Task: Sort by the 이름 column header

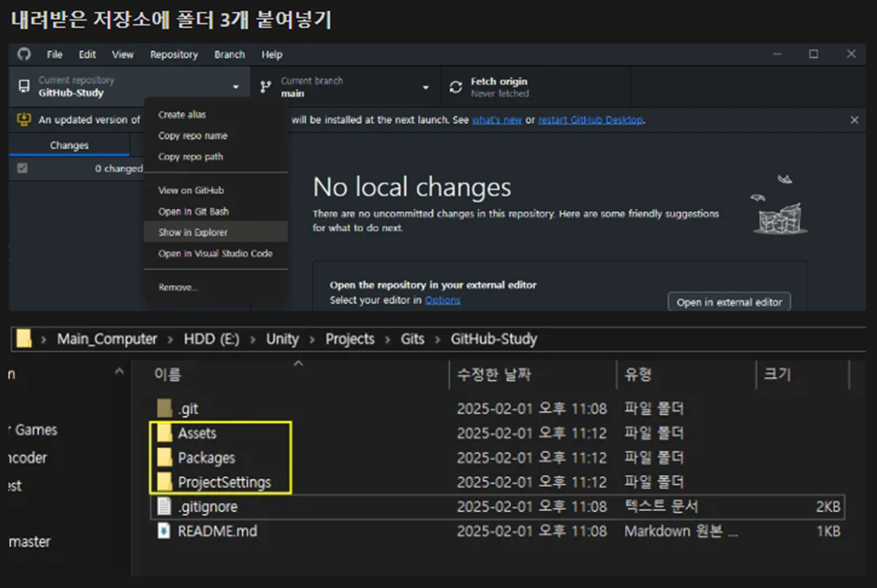Action: pyautogui.click(x=168, y=375)
